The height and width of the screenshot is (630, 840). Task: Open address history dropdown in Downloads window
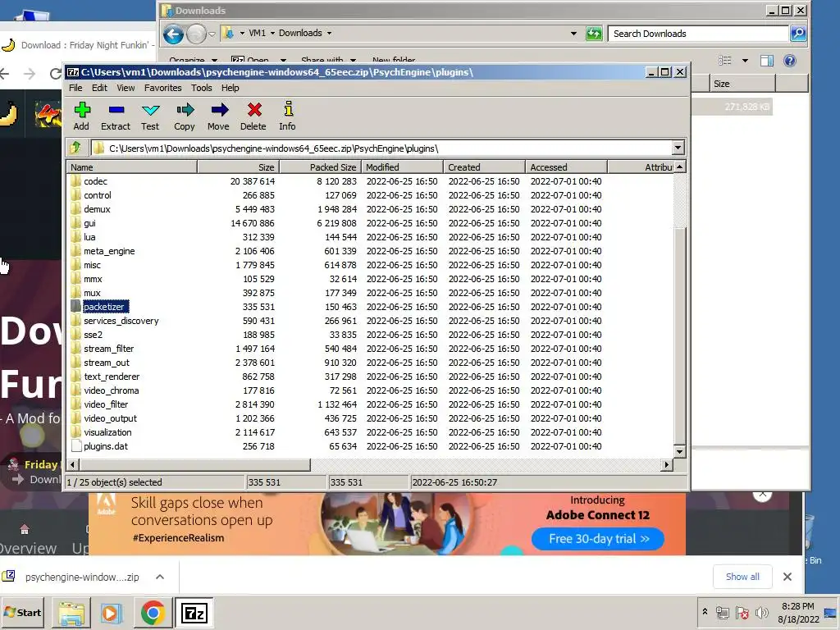(573, 33)
